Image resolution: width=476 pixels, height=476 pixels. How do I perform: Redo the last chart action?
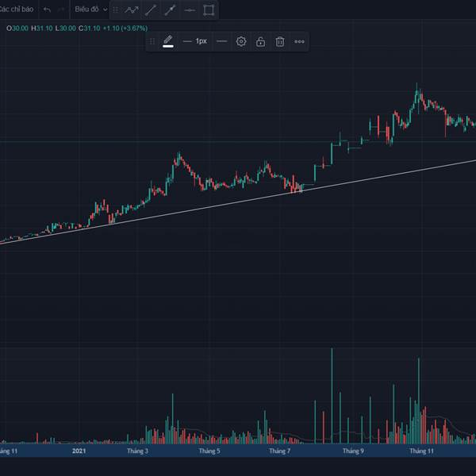click(x=61, y=10)
